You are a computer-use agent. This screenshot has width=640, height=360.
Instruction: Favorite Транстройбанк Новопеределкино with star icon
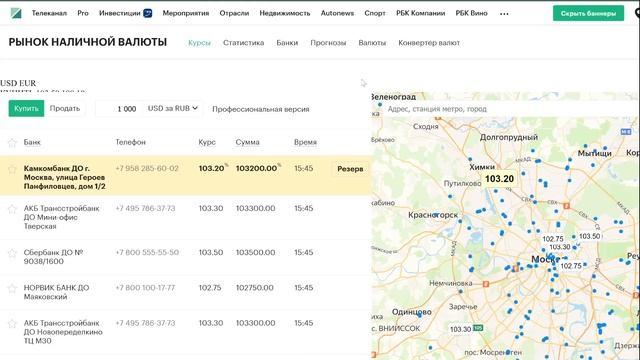pyautogui.click(x=12, y=324)
